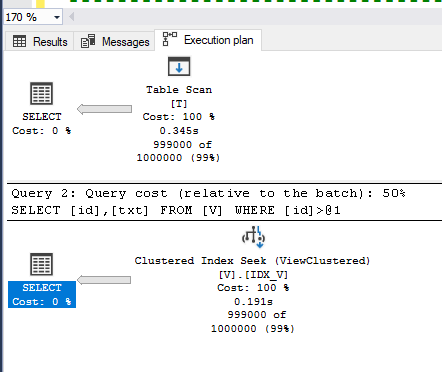This screenshot has width=442, height=372.
Task: Click the Query 1 SELECT operator icon
Action: coord(42,94)
